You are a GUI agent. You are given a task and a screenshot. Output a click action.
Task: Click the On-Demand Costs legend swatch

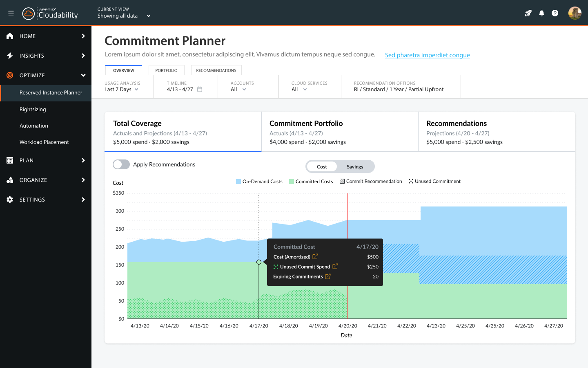238,182
